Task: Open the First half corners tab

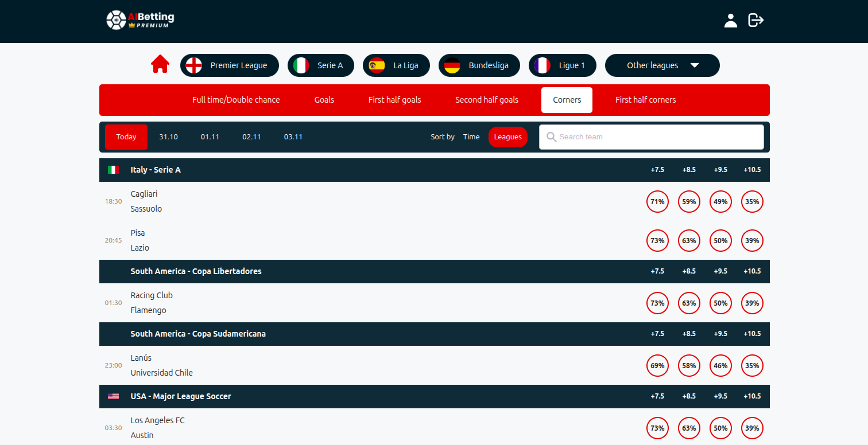Action: 645,100
